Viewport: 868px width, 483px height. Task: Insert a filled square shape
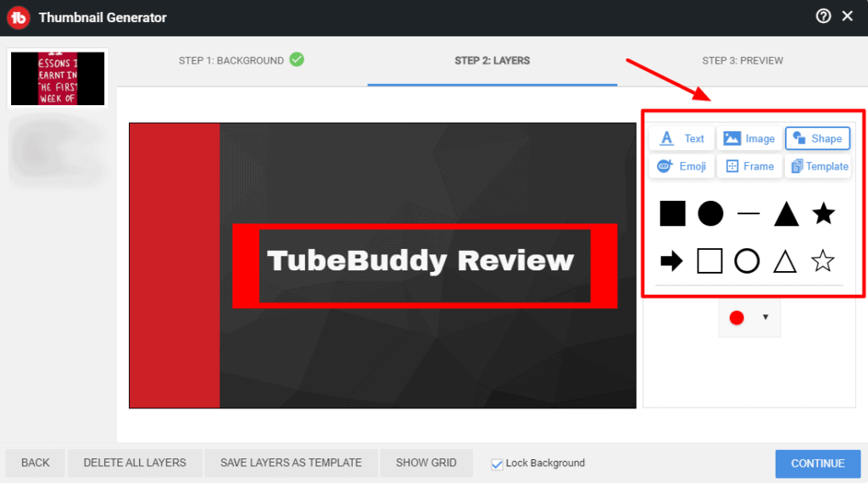point(672,214)
